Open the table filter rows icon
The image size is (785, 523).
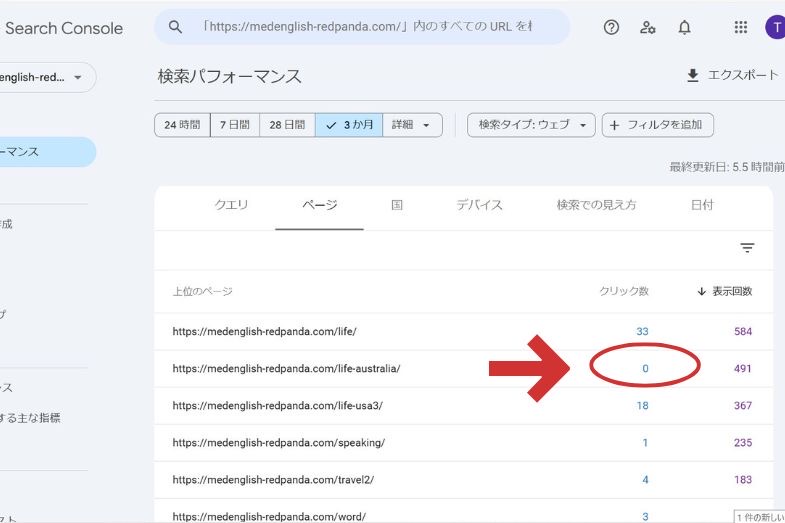click(x=747, y=247)
